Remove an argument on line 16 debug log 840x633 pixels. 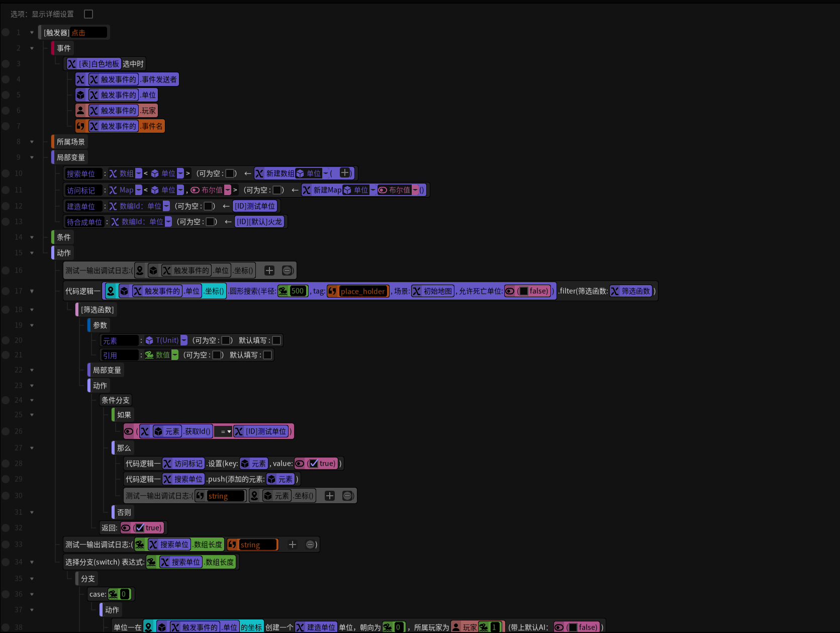pos(287,270)
